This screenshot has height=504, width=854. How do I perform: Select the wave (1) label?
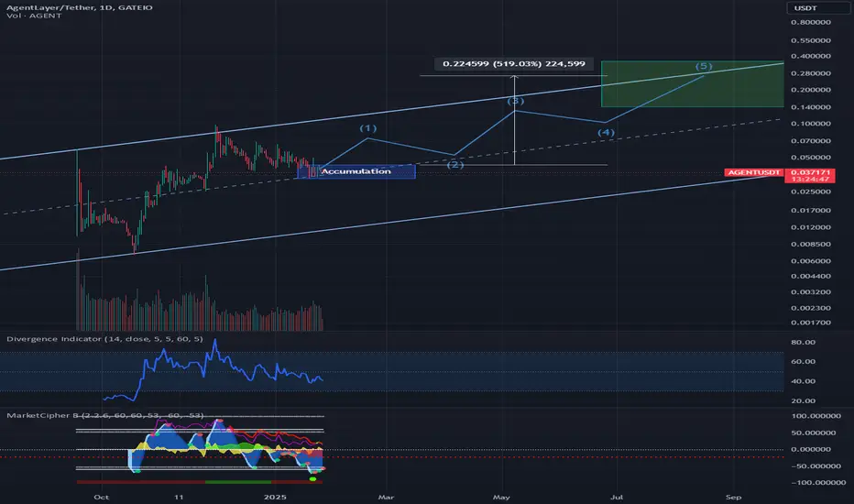point(368,128)
